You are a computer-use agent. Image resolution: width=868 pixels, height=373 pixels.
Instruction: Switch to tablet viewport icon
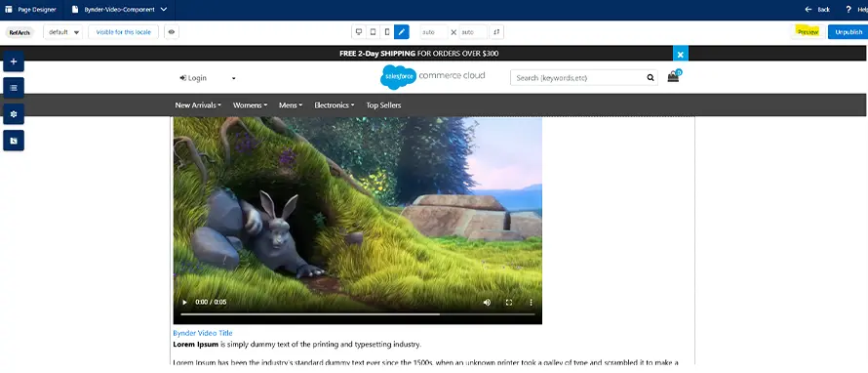click(x=374, y=32)
